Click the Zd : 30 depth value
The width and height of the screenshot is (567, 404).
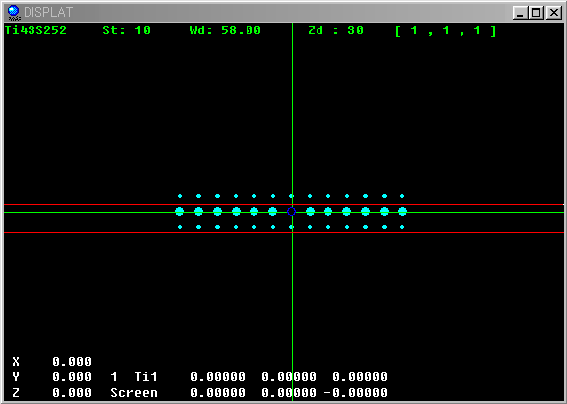(336, 30)
